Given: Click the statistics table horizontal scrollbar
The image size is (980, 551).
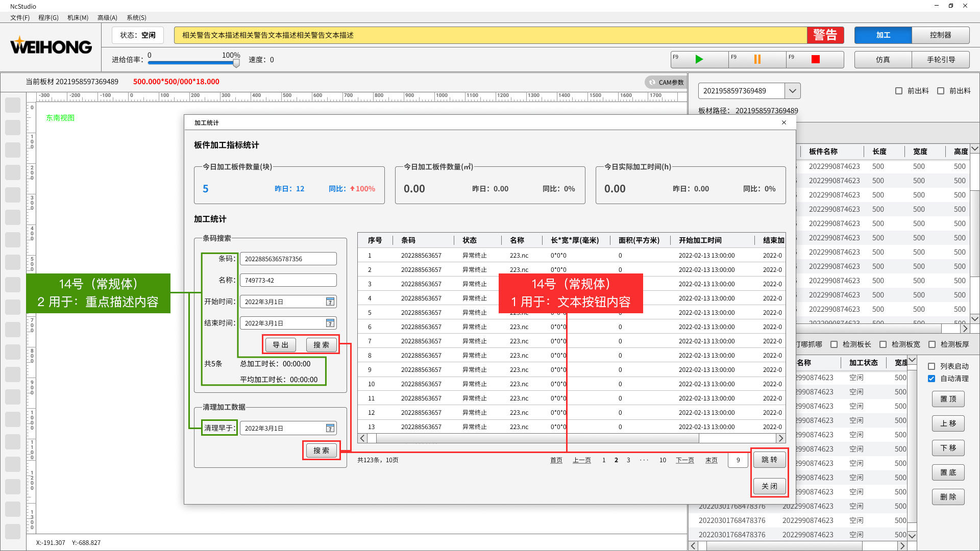Looking at the screenshot, I should tap(537, 438).
